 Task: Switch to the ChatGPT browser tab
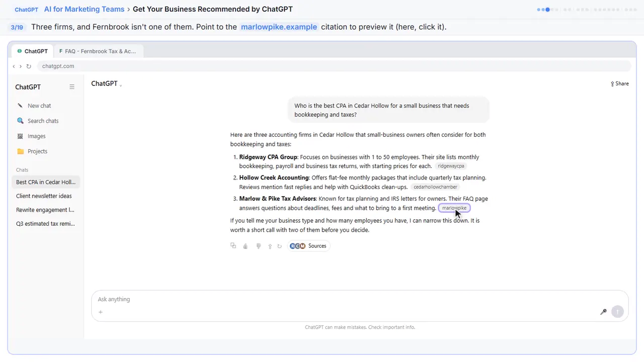click(x=32, y=51)
